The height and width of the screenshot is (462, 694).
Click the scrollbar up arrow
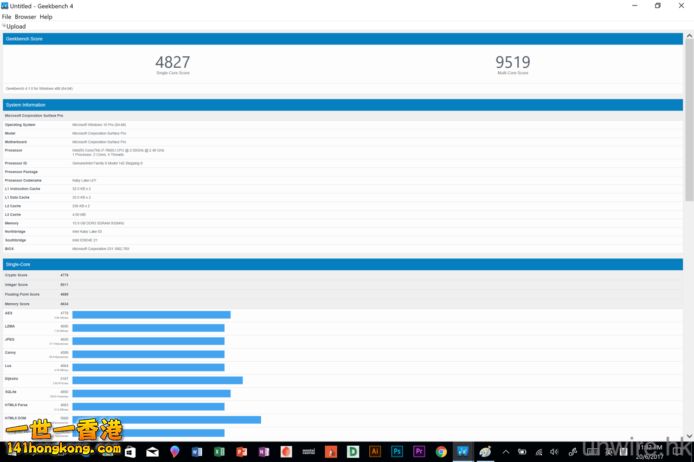[689, 36]
